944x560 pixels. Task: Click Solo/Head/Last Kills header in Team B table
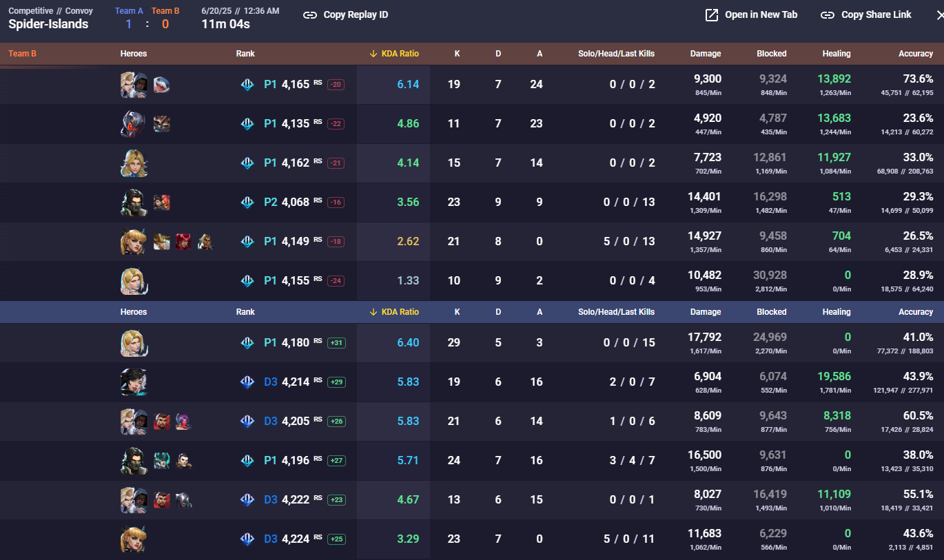pyautogui.click(x=617, y=54)
